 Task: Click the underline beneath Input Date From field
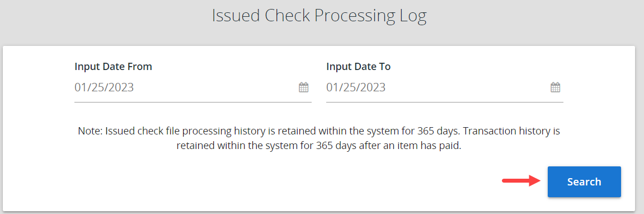(192, 101)
